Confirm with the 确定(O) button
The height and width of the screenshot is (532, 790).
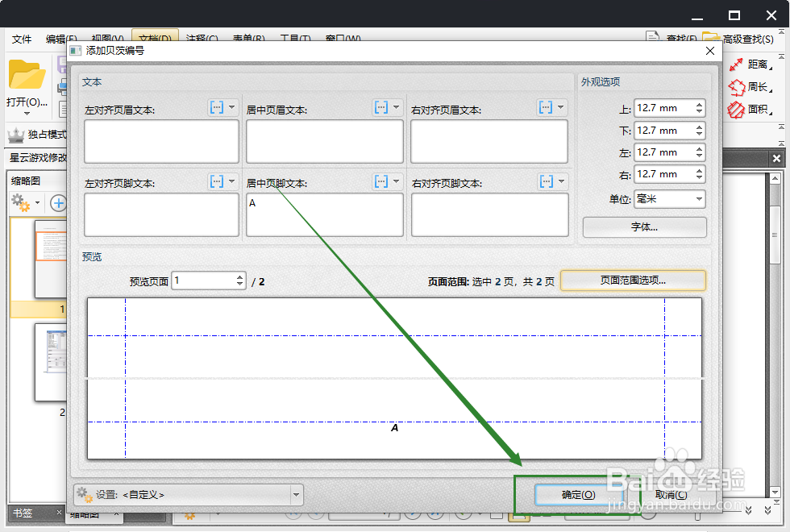[579, 495]
